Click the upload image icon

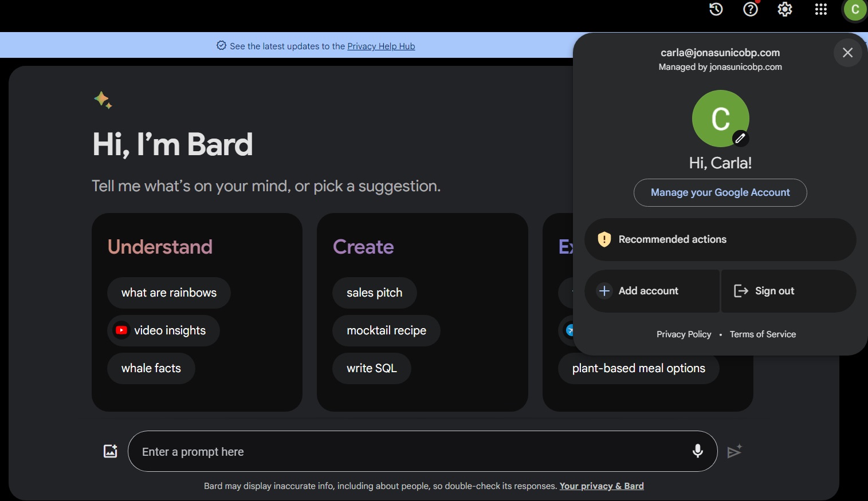click(x=110, y=451)
